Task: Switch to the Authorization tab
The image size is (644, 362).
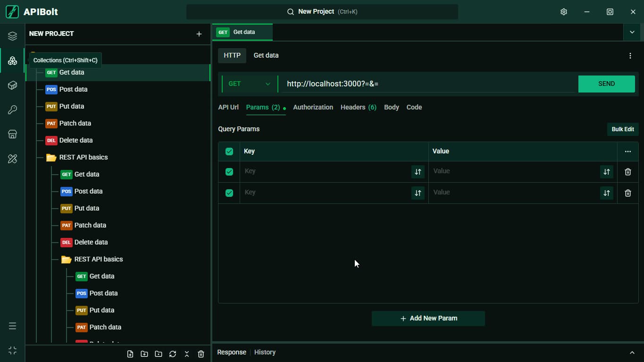Action: (x=313, y=107)
